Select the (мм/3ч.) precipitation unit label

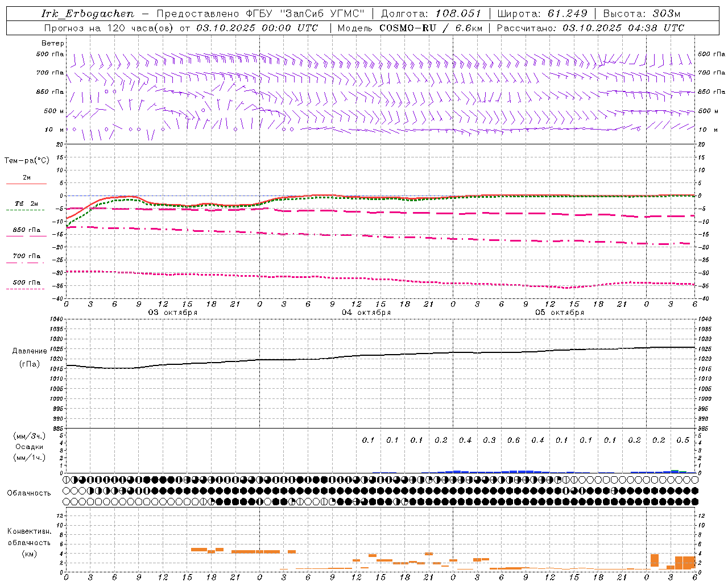pos(30,436)
